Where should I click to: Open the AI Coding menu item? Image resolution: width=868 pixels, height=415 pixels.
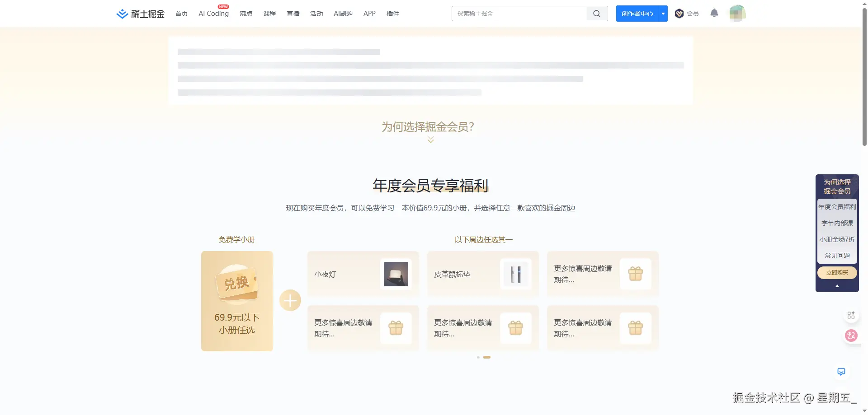(x=213, y=14)
